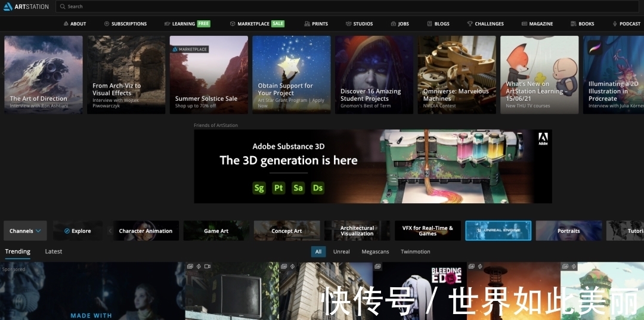Click the ArtStation logo
The image size is (644, 320).
tap(26, 7)
